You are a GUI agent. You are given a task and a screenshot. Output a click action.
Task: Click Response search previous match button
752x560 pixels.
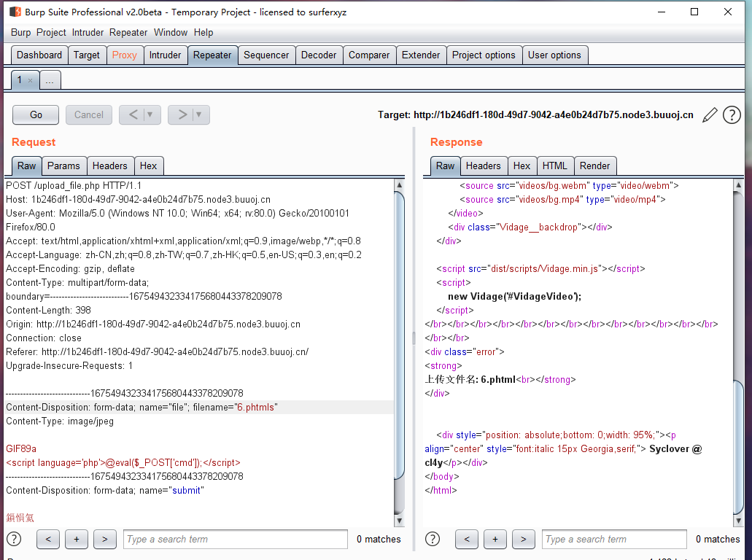click(x=467, y=539)
